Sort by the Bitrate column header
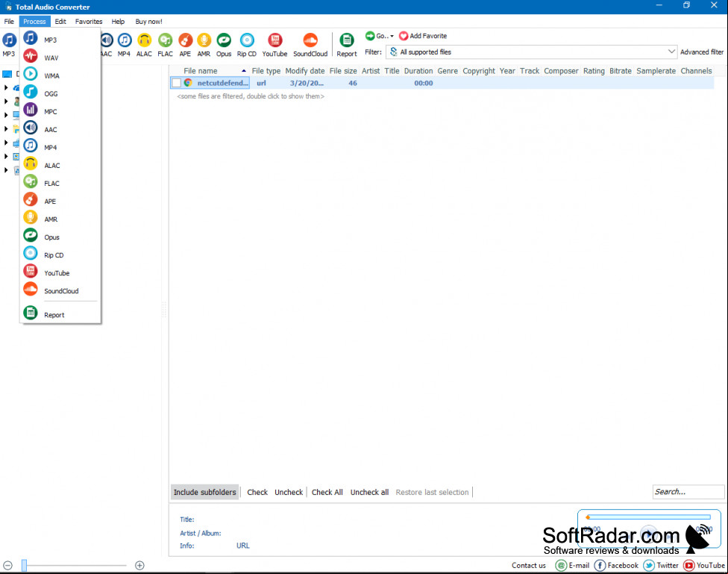Screen dimensions: 728x574 [621, 71]
